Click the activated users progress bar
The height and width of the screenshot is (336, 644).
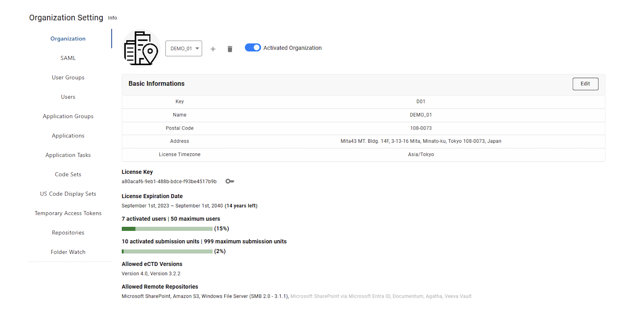pos(167,229)
